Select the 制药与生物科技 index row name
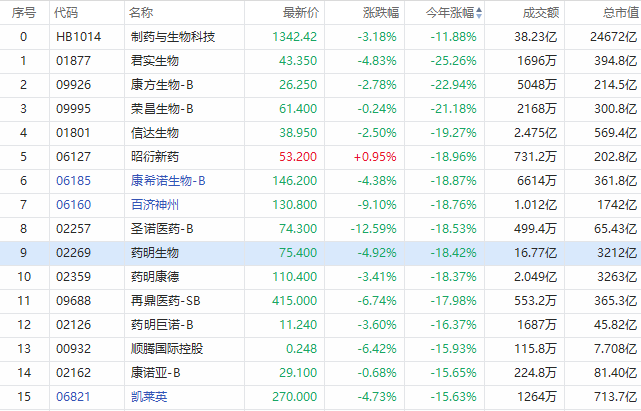Screen dimensions: 641x411 click(x=173, y=37)
